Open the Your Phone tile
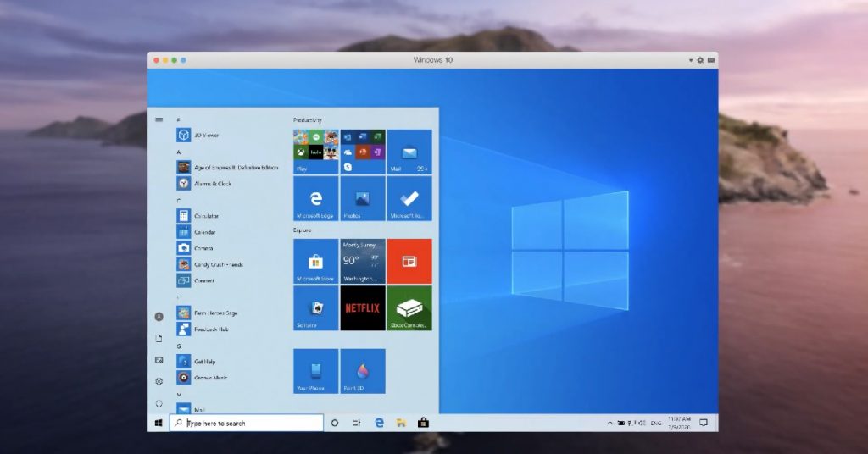The image size is (868, 454). 315,371
